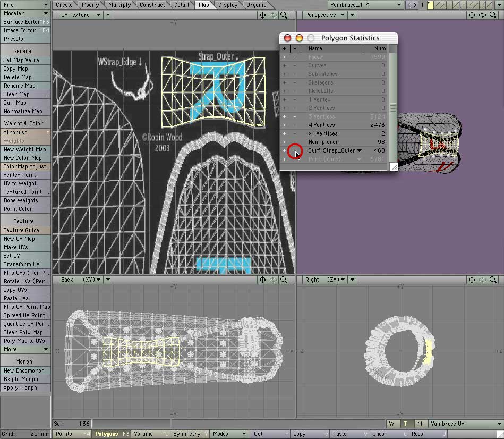Toggle Symmetry mode

click(190, 434)
